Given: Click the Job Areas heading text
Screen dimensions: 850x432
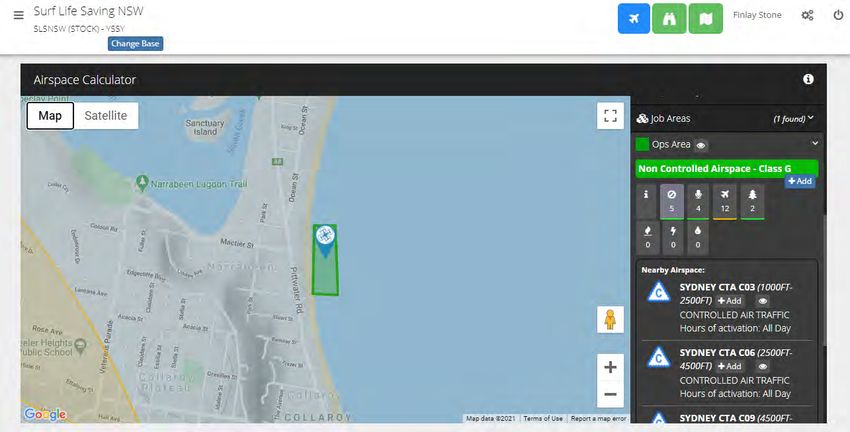Looking at the screenshot, I should [671, 118].
